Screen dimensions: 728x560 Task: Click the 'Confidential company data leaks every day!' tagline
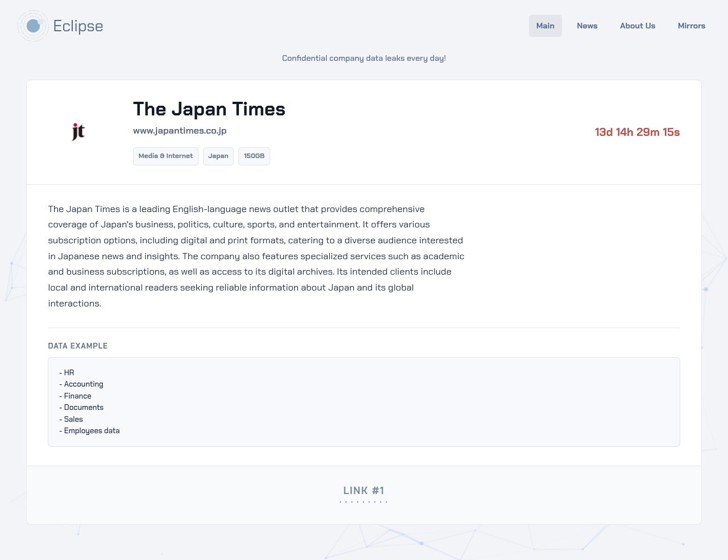pyautogui.click(x=364, y=59)
